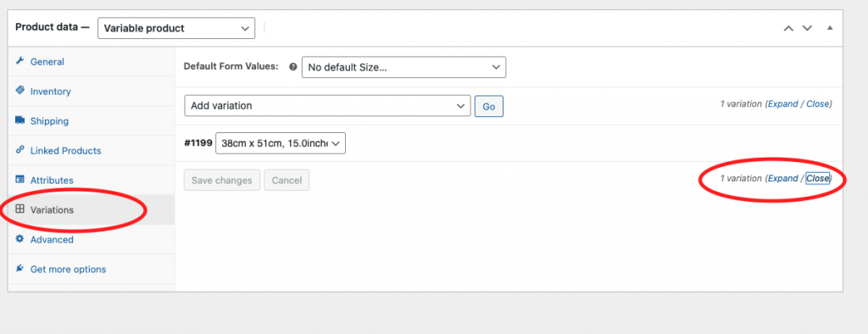
Task: Click the Advanced gear icon
Action: (20, 239)
